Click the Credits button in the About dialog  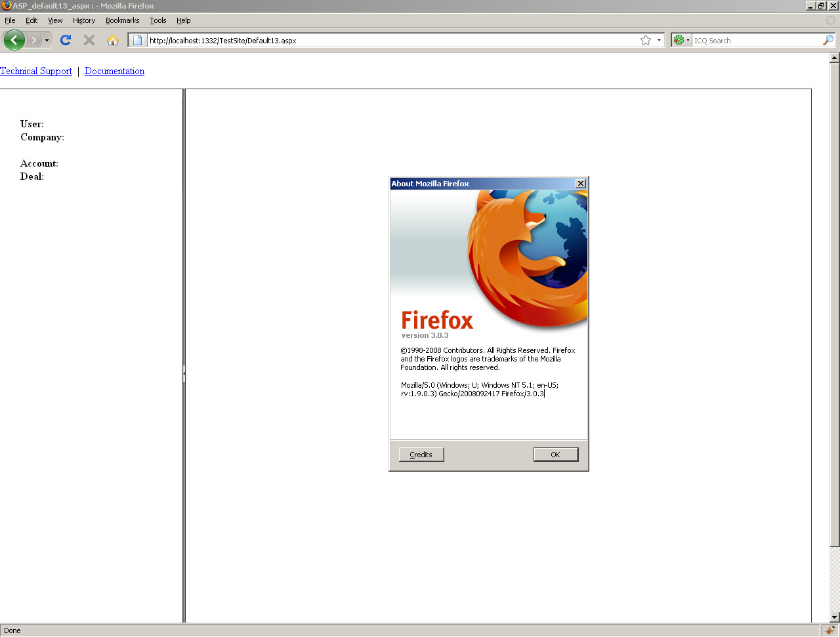tap(421, 455)
